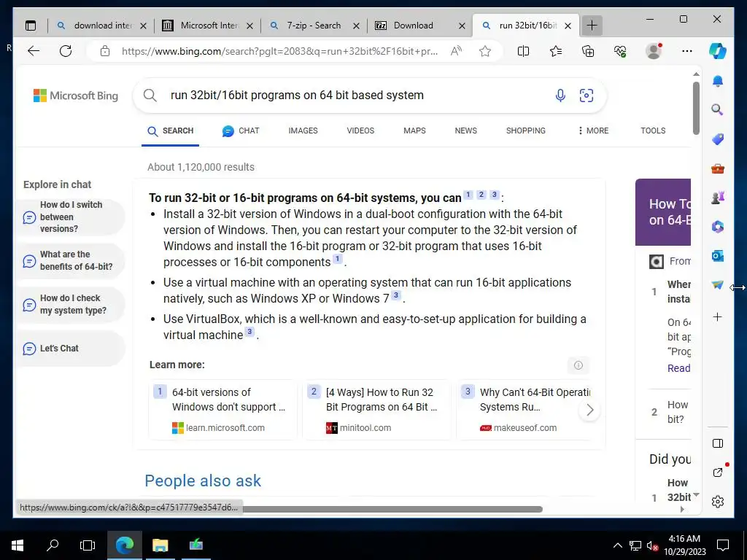Ask 'How do I check my system type?'
Image resolution: width=747 pixels, height=560 pixels.
tap(71, 304)
